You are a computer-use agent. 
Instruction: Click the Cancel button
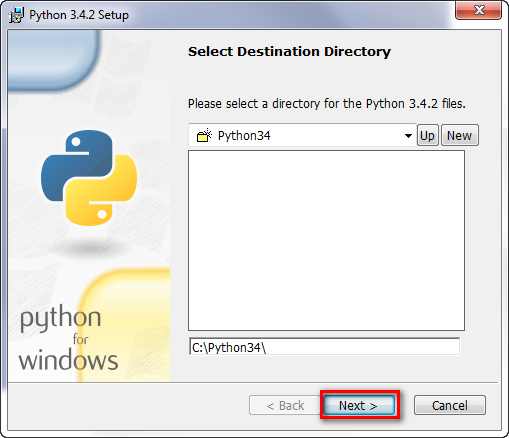pyautogui.click(x=450, y=405)
